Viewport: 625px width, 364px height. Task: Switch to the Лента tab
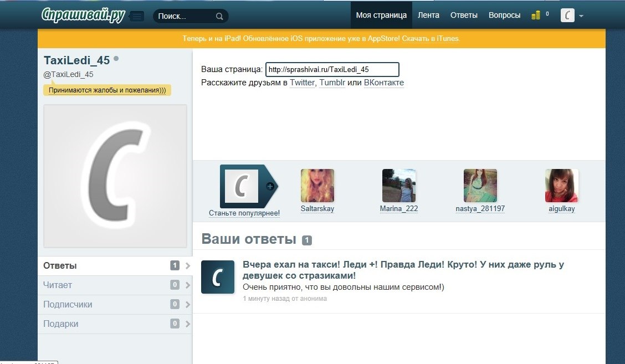pos(428,16)
